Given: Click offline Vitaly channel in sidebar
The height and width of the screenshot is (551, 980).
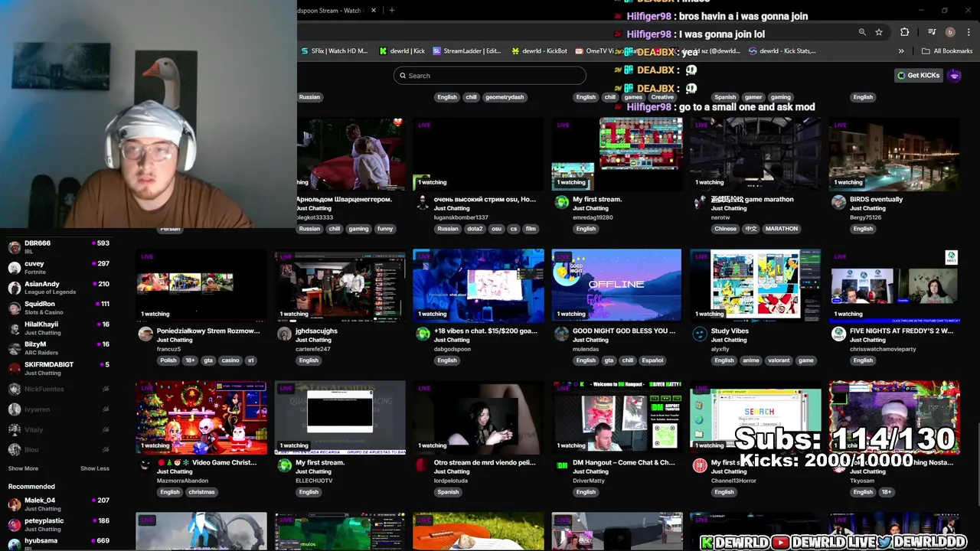Looking at the screenshot, I should [58, 429].
